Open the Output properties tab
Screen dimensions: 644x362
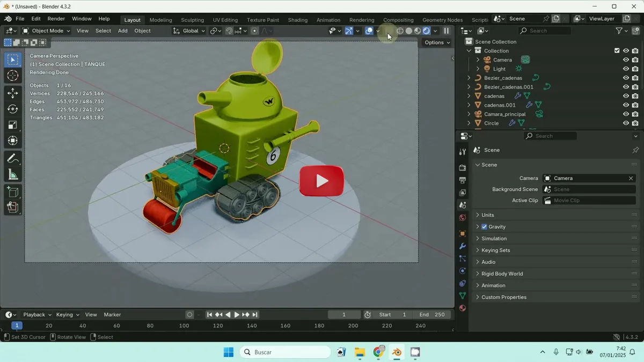tap(463, 180)
